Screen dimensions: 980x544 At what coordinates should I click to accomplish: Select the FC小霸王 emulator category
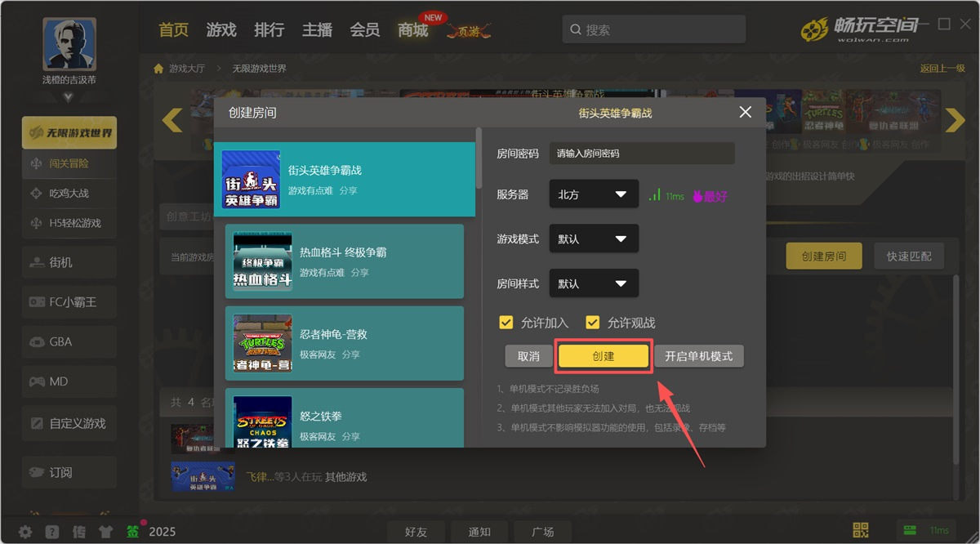tap(69, 301)
